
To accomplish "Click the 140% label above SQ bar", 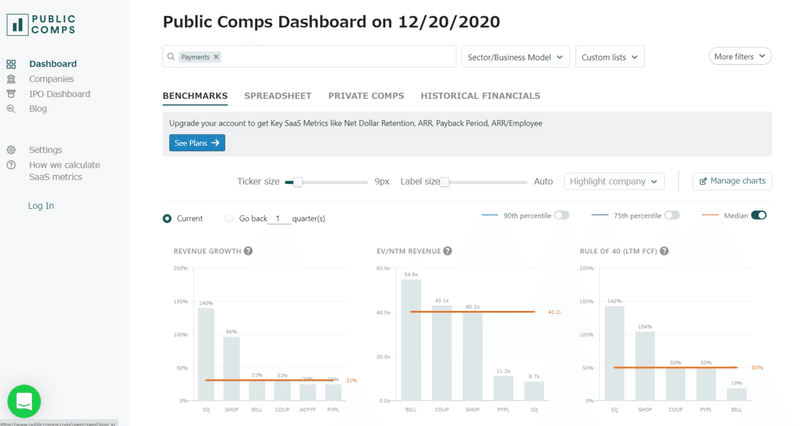I will click(x=206, y=303).
